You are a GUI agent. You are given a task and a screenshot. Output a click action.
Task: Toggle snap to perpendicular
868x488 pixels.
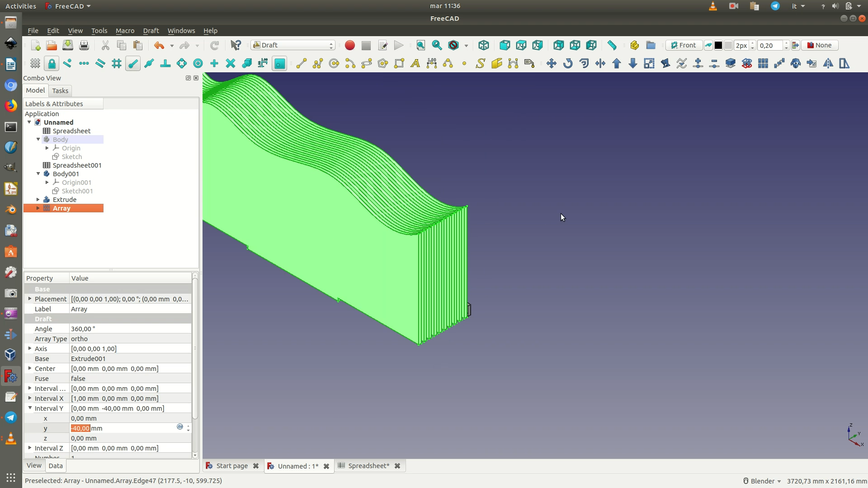tap(165, 63)
